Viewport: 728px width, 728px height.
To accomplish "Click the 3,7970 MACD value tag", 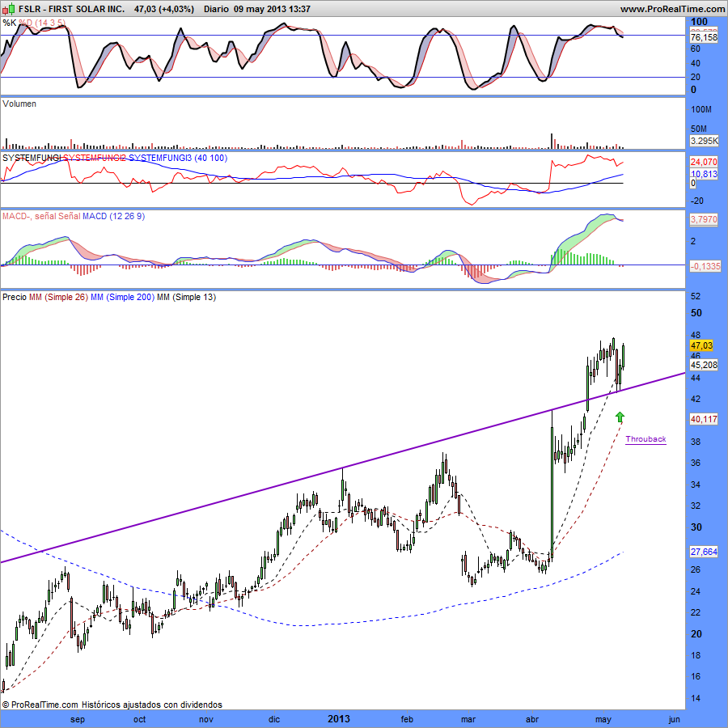I will coord(704,218).
